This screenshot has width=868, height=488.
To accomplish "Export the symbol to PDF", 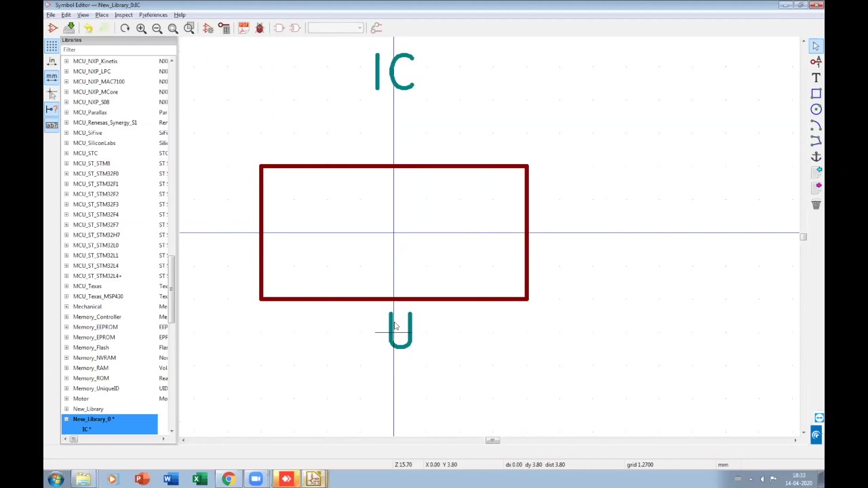I will click(243, 27).
